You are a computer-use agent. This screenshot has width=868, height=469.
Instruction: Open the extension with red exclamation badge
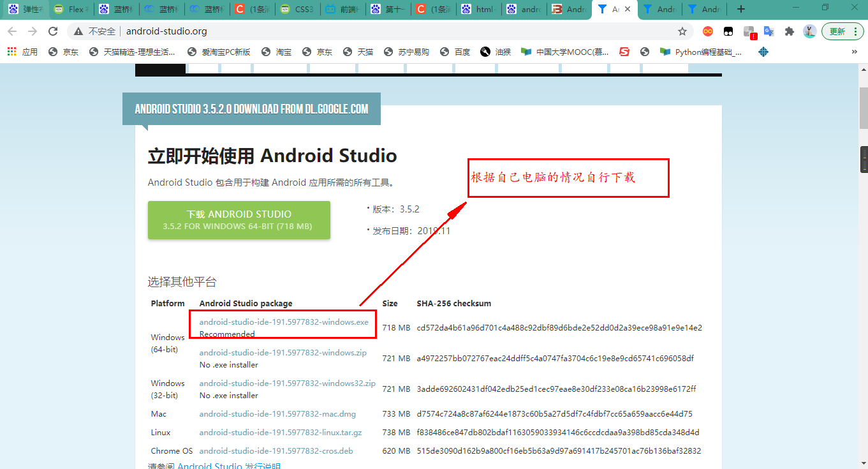750,32
